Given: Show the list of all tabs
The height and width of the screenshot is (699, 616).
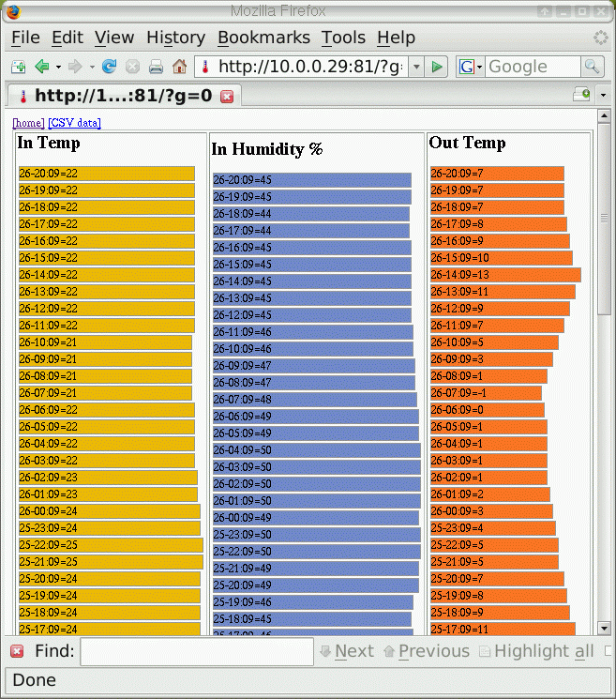Looking at the screenshot, I should click(x=603, y=95).
